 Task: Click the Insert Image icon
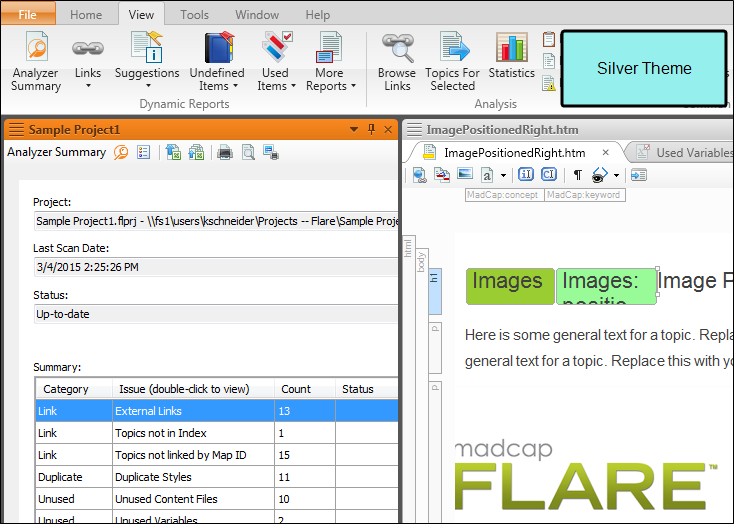465,174
